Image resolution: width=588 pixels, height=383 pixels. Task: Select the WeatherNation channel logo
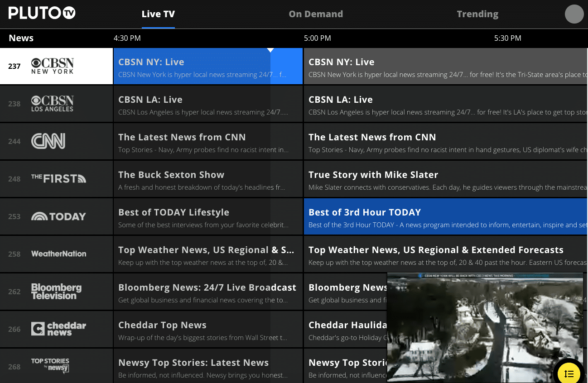coord(58,254)
